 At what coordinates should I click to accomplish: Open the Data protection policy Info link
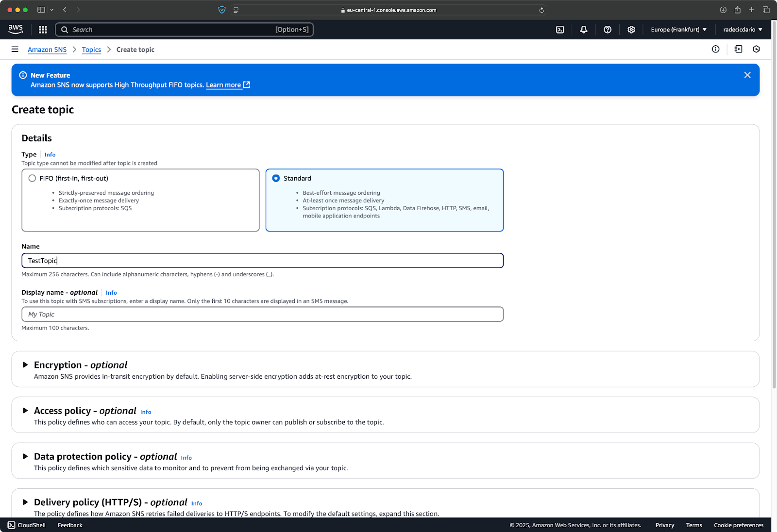click(x=186, y=458)
